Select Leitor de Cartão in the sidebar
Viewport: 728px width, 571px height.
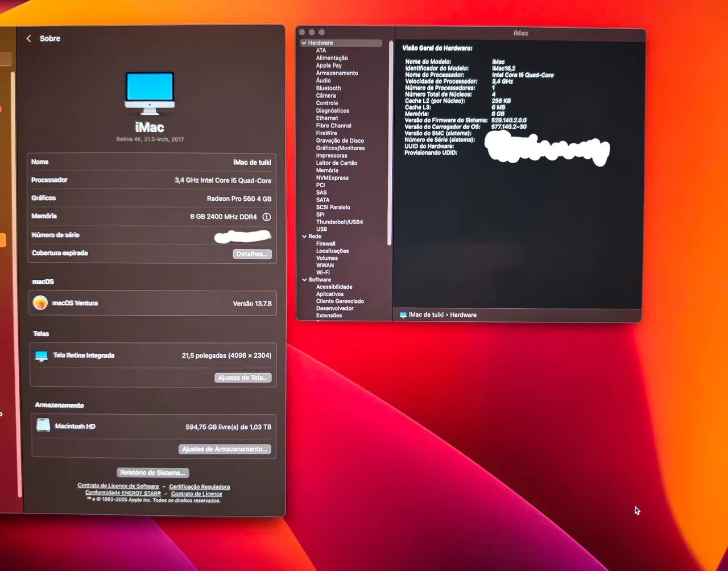[336, 163]
